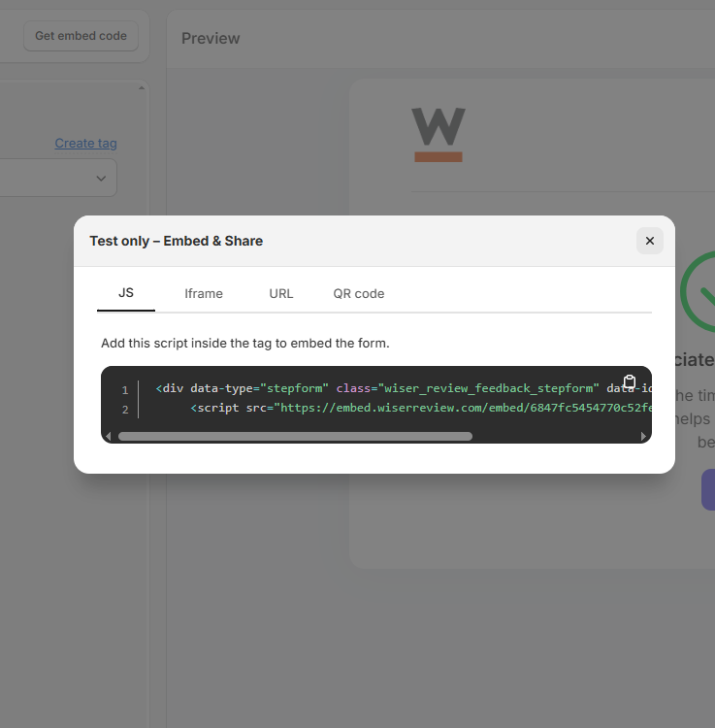
Task: Close the Embed & Share dialog
Action: [649, 241]
